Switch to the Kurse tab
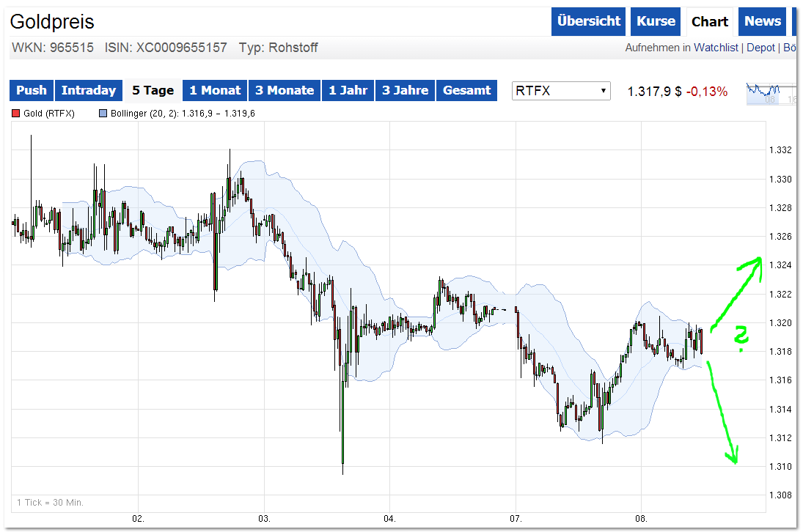The image size is (803, 532). (656, 21)
